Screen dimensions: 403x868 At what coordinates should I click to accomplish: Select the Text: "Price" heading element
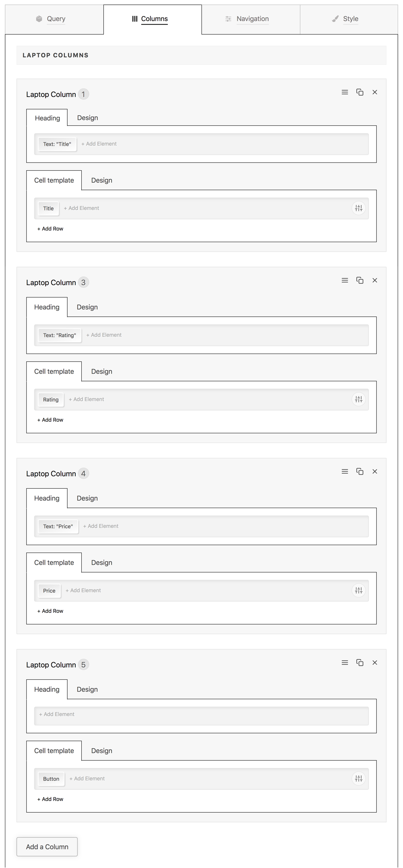58,526
